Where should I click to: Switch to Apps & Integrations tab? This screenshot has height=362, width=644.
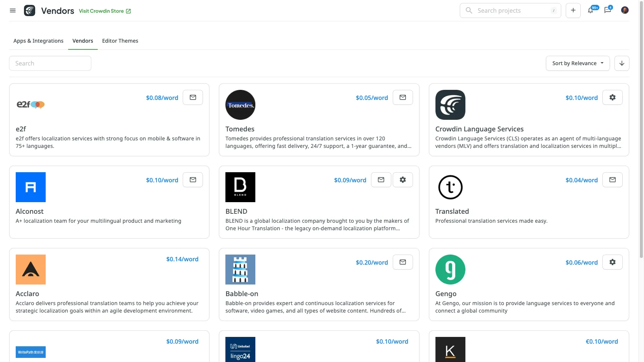38,41
